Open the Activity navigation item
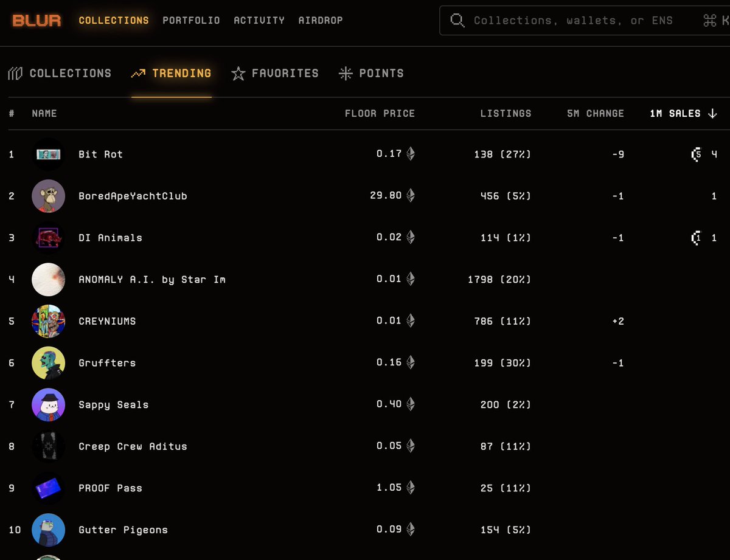Viewport: 730px width, 560px height. [x=259, y=21]
